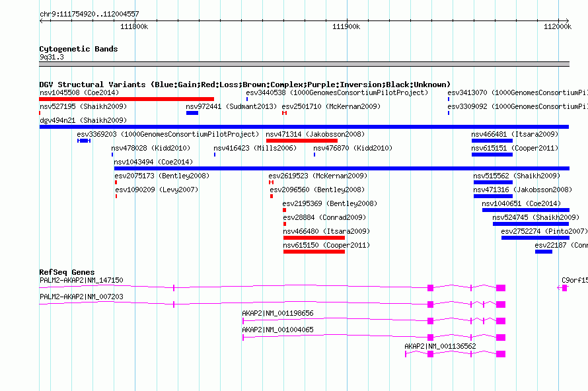Click the C9orf15 gene exon glyph

[564, 288]
